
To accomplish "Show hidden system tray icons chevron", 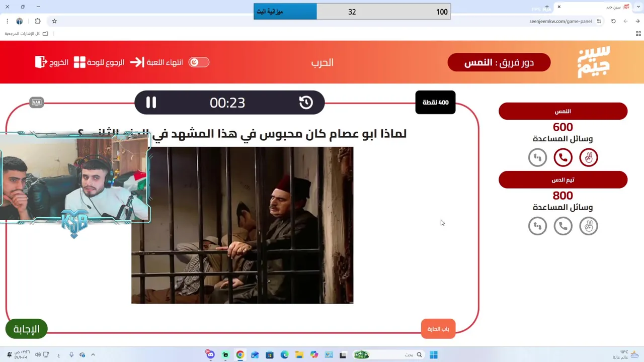I will coord(93,354).
